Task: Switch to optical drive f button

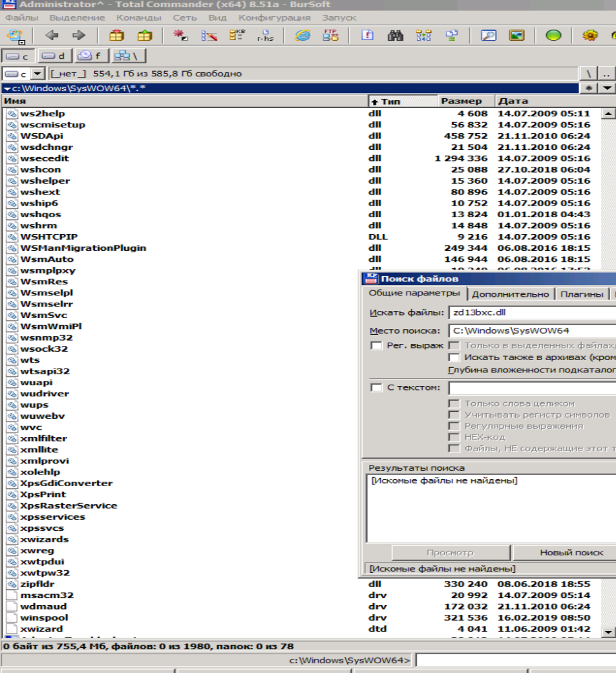Action: coord(91,56)
